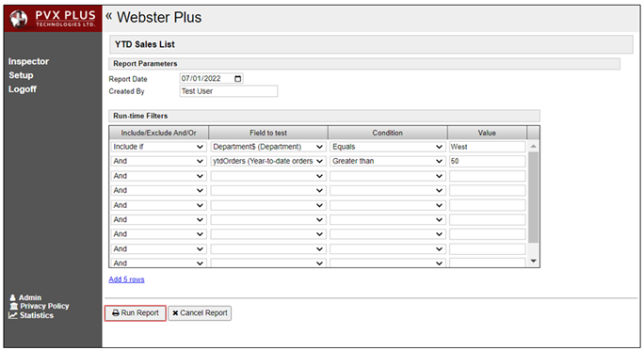Click the Cancel Report button

(x=200, y=313)
